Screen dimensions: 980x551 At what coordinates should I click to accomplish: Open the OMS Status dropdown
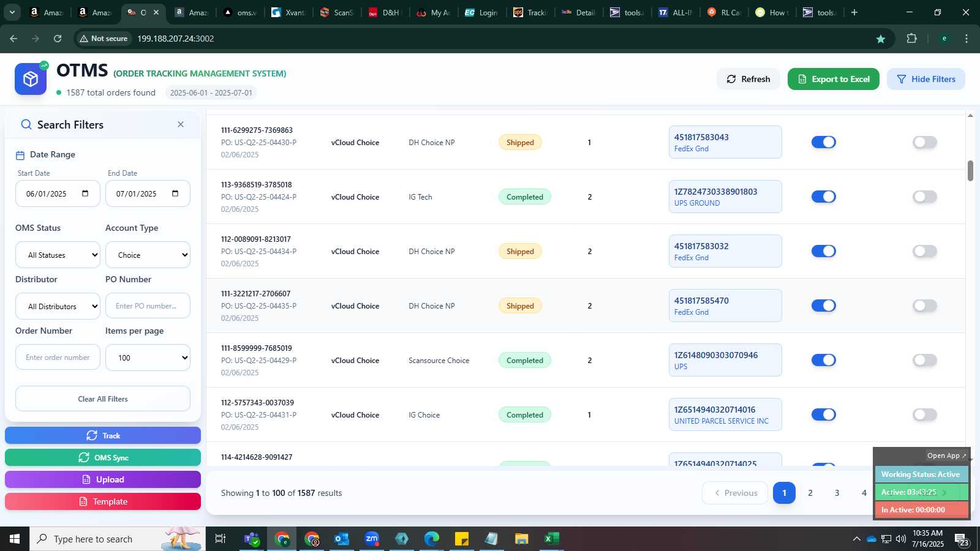click(x=58, y=255)
